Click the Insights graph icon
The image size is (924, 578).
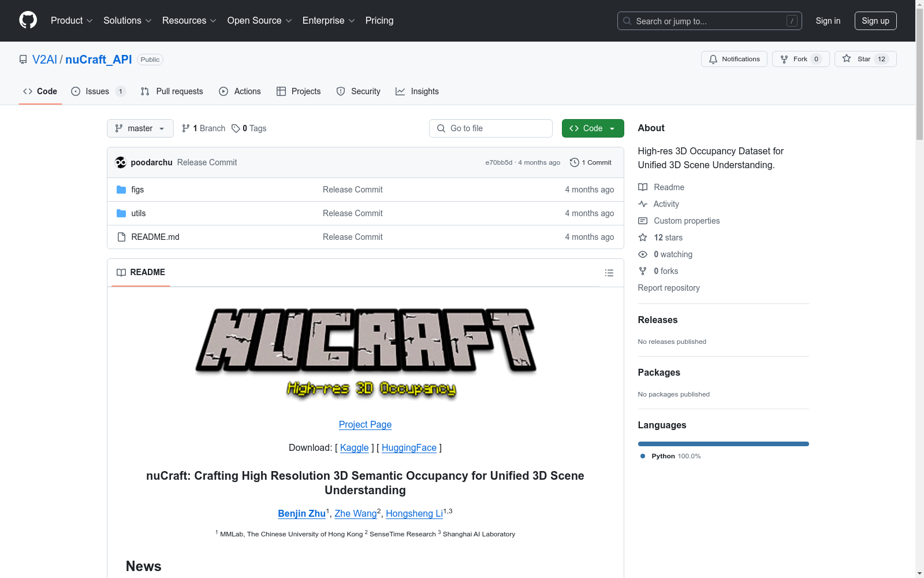[x=400, y=91]
